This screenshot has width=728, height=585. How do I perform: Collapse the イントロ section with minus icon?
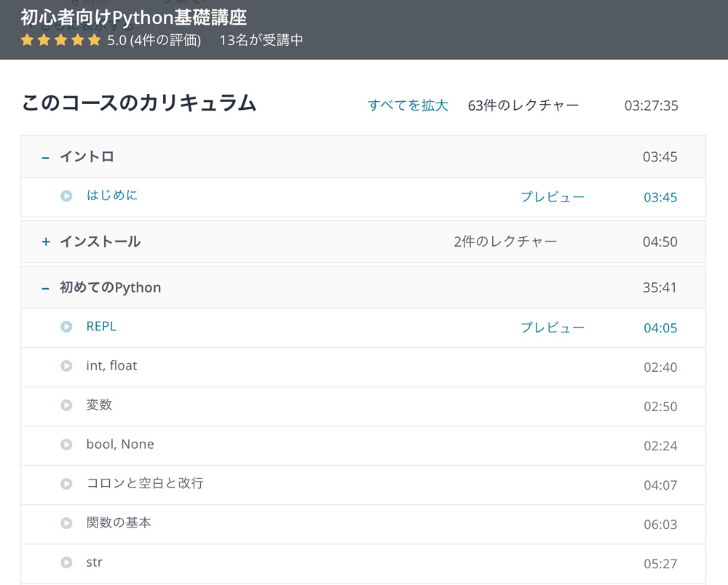tap(45, 158)
